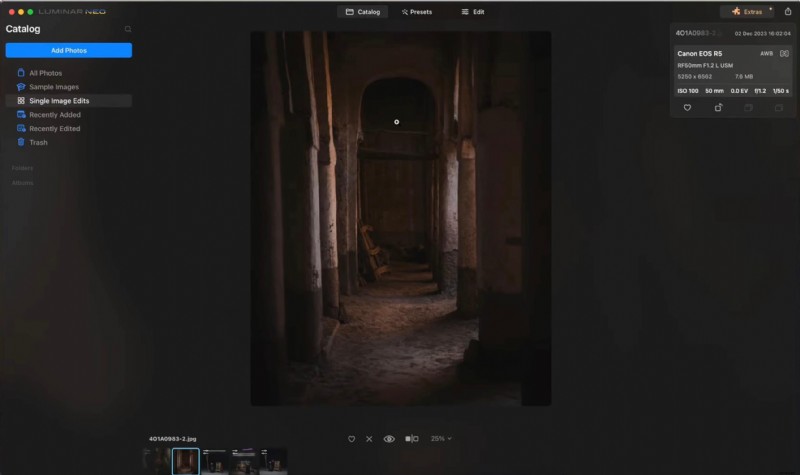Click the catalog search icon
The height and width of the screenshot is (475, 800).
coord(128,29)
